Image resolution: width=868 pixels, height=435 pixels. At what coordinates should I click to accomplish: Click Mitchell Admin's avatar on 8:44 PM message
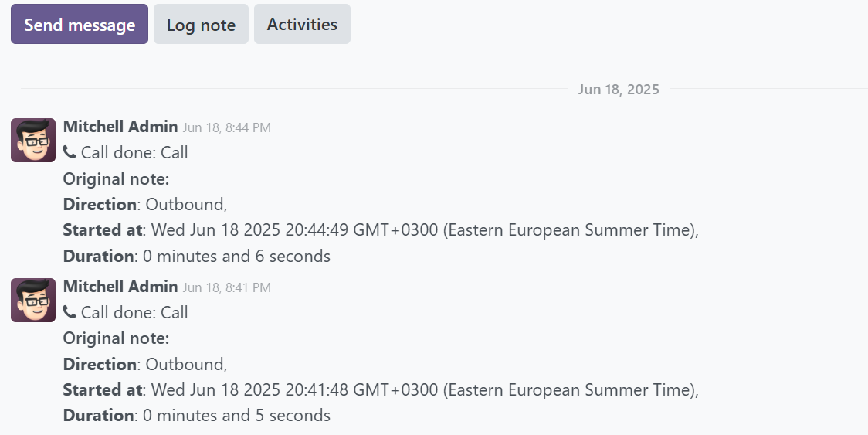33,140
